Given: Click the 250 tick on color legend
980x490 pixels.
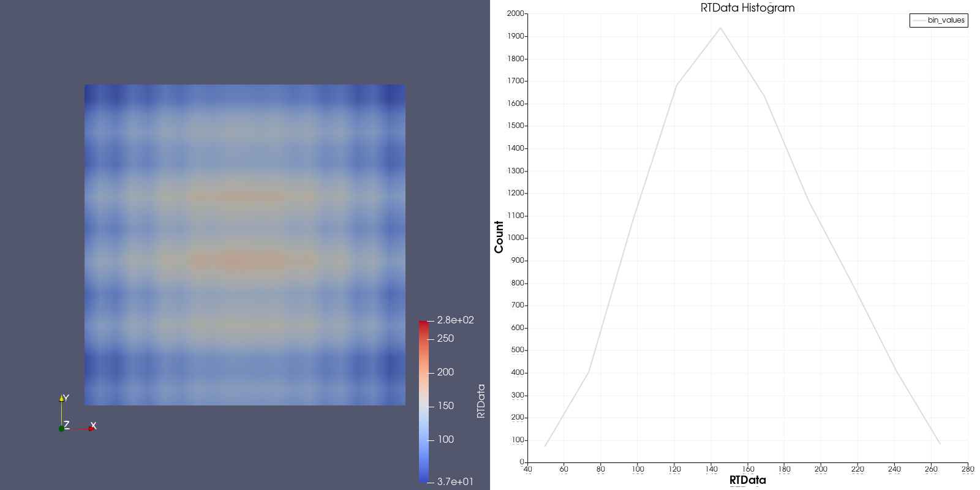Looking at the screenshot, I should (445, 338).
